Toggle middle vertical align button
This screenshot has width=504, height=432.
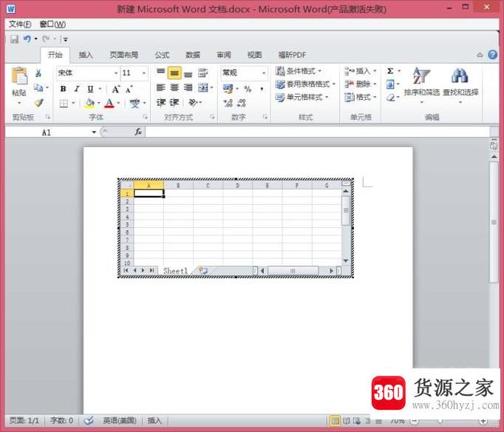point(174,73)
